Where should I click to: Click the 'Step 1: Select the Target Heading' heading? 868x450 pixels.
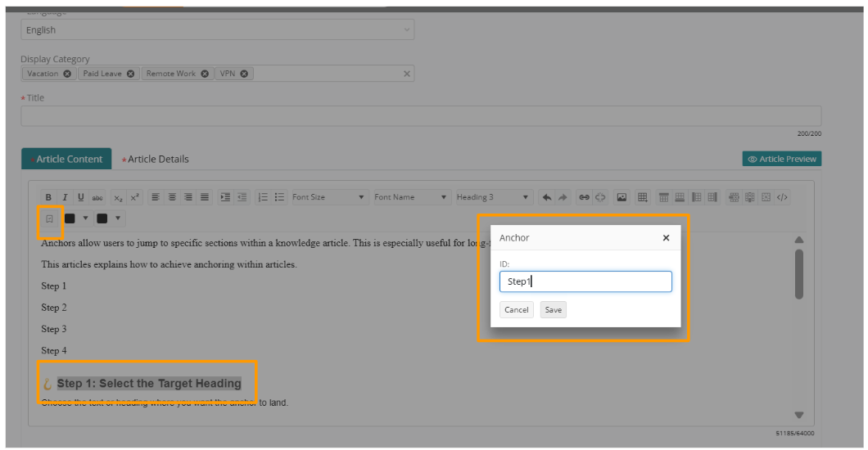[x=149, y=383]
